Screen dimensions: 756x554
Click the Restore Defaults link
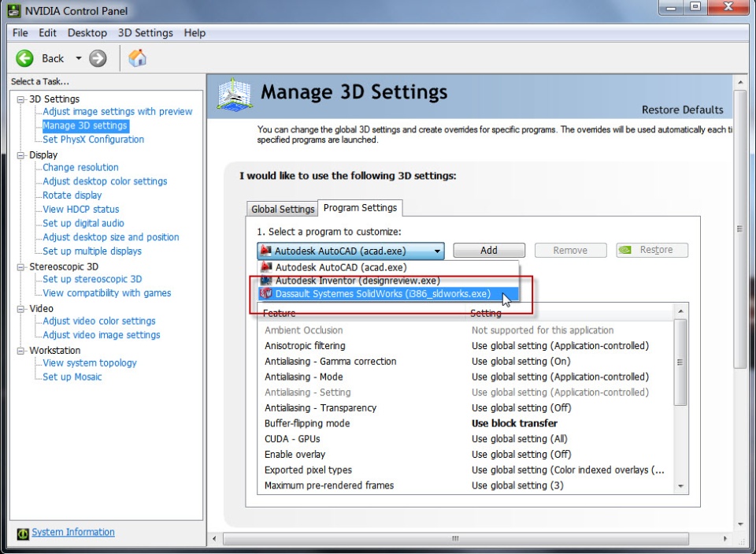tap(682, 110)
